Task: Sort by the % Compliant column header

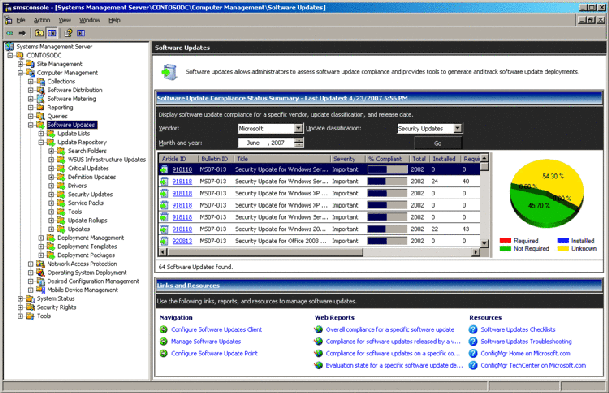Action: click(388, 158)
